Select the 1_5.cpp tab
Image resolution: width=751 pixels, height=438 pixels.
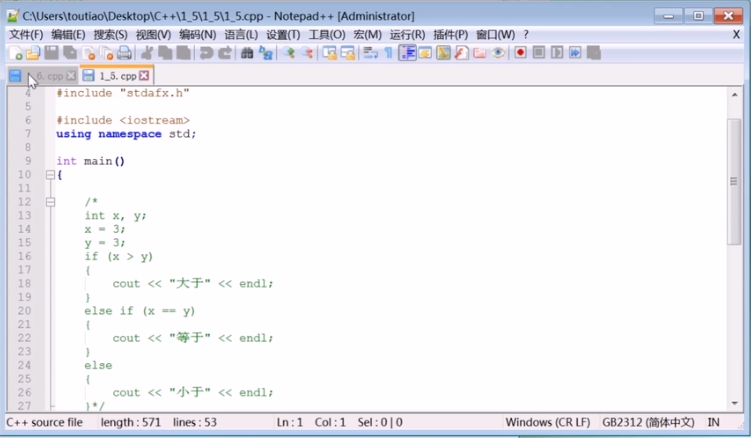(118, 76)
